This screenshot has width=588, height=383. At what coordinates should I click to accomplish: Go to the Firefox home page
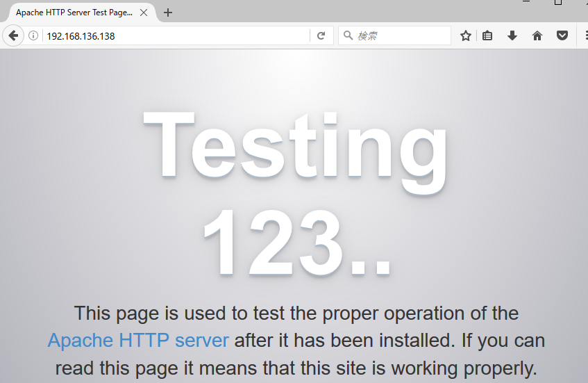pos(537,36)
